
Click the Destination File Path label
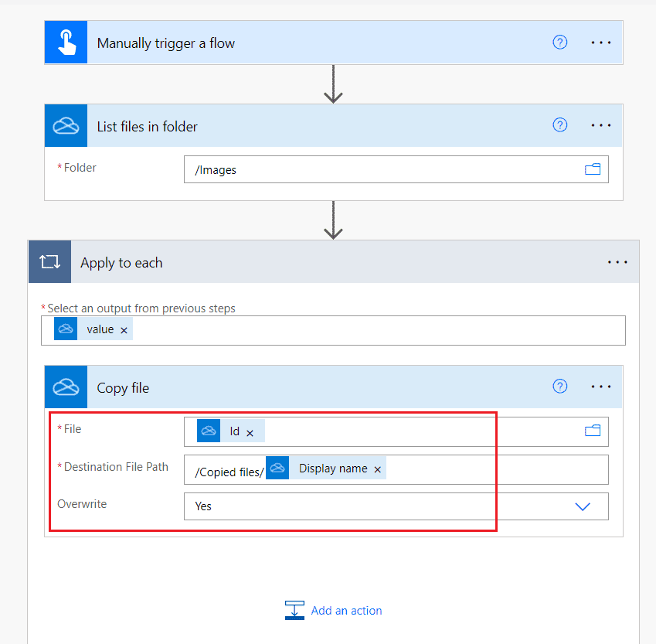coord(116,467)
